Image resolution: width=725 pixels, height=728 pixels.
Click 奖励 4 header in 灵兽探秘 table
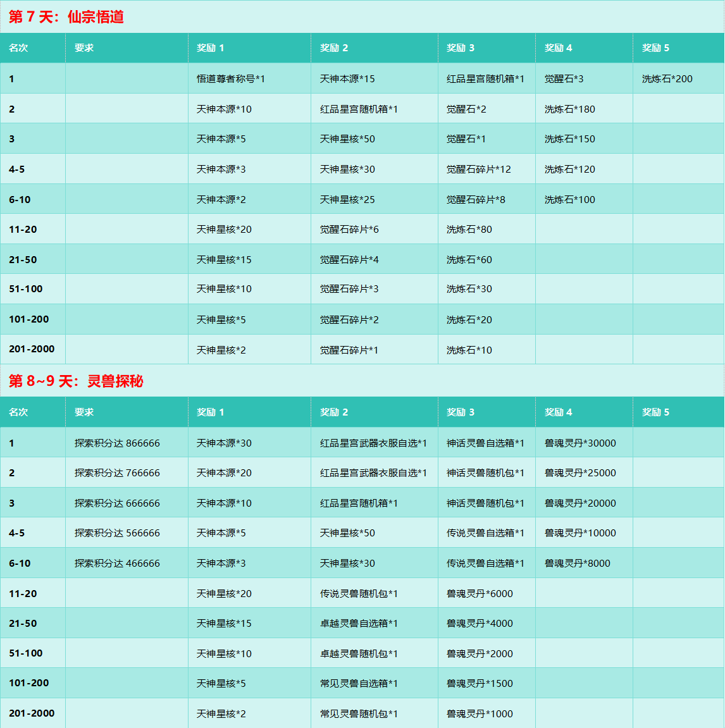pos(584,412)
